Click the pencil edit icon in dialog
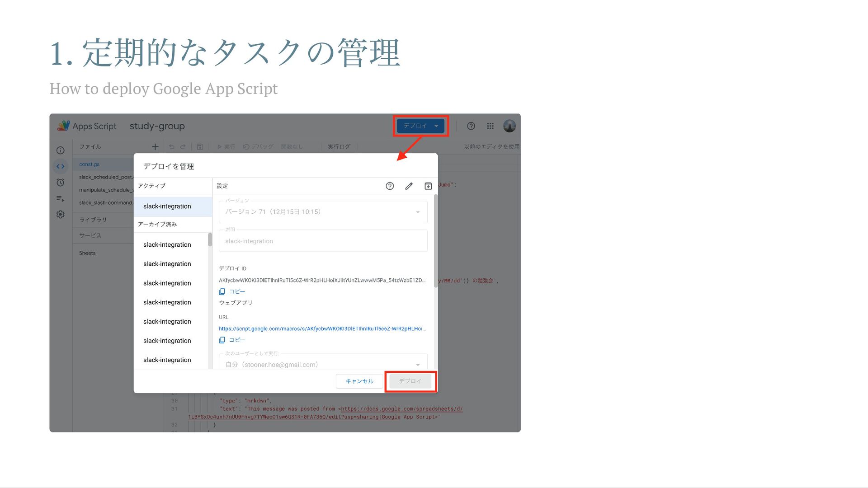 click(x=409, y=186)
